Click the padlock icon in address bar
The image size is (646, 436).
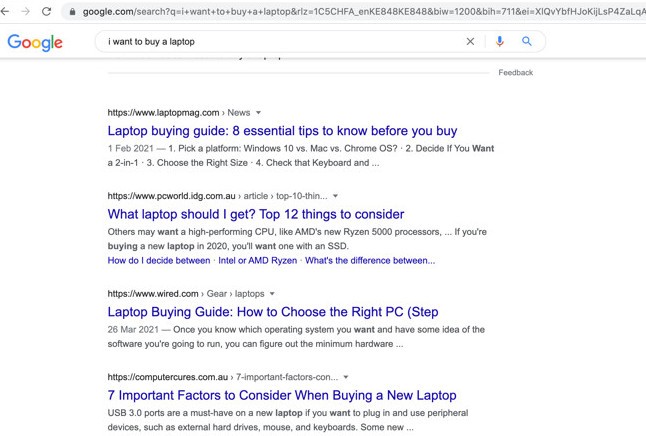(73, 12)
